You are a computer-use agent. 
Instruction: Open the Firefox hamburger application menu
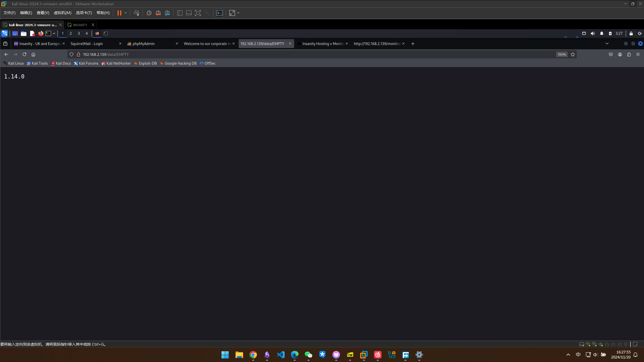[x=638, y=54]
